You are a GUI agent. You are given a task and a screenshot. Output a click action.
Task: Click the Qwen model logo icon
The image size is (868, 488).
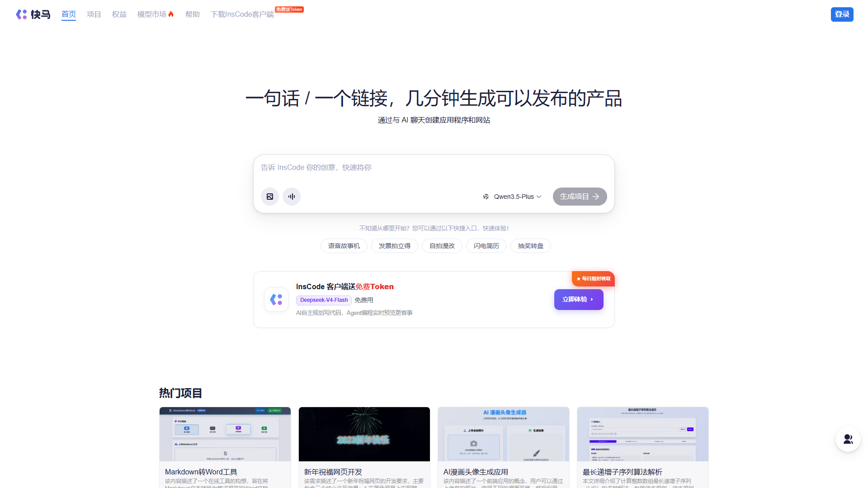coord(486,197)
